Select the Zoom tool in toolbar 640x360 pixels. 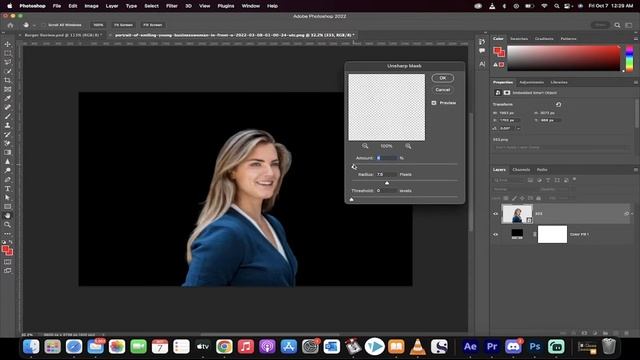click(7, 224)
